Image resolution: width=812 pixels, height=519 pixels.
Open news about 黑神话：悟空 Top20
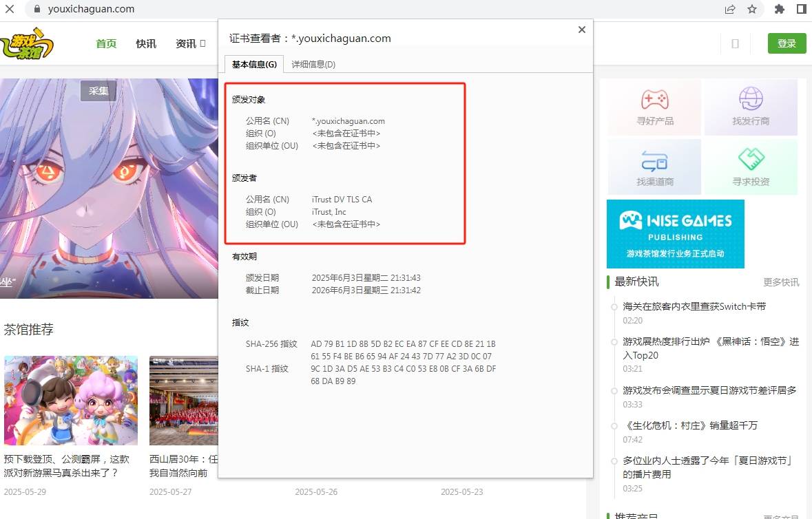pos(711,348)
